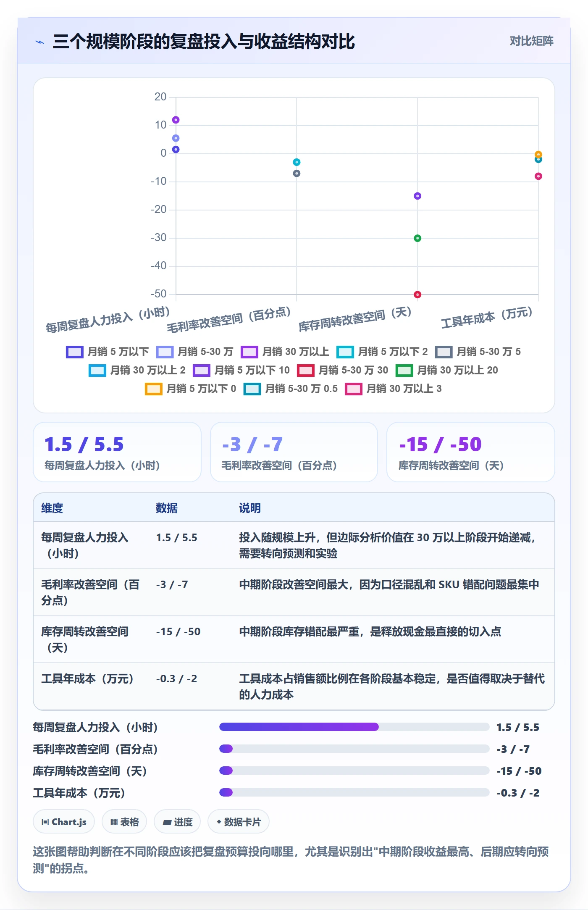This screenshot has width=588, height=910.
Task: Click the pink data point in 工具年成本 column
Action: [x=538, y=176]
